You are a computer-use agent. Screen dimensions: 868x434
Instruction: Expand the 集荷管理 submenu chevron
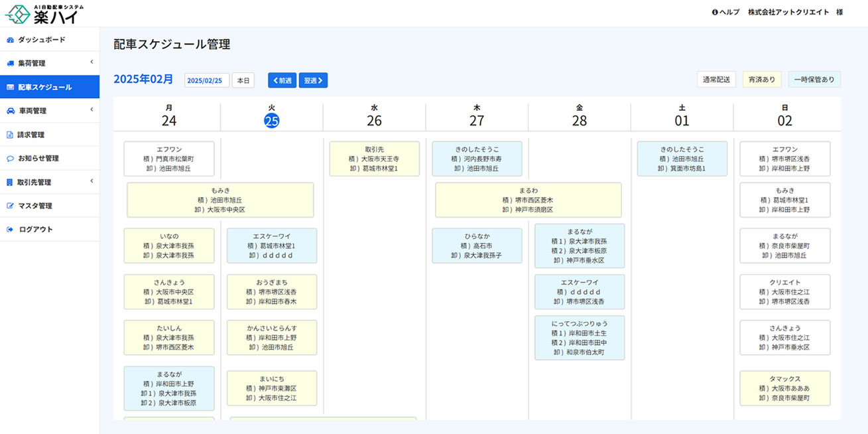[x=92, y=63]
